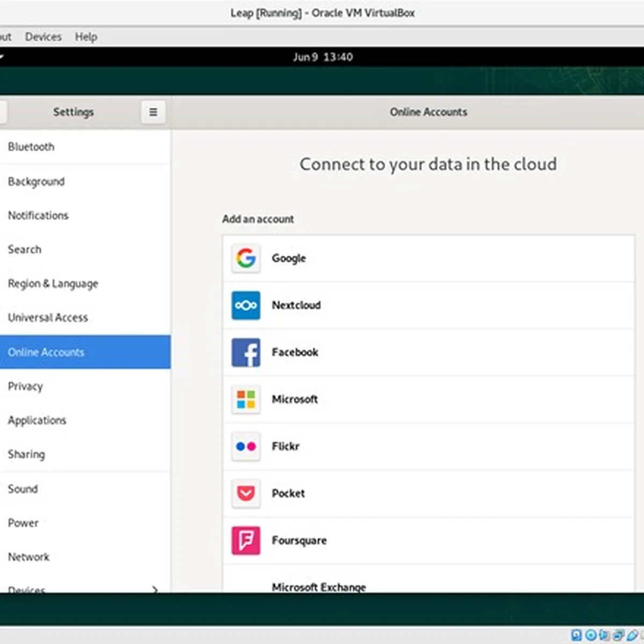The height and width of the screenshot is (644, 644).
Task: Click the Google logo icon
Action: click(x=246, y=258)
